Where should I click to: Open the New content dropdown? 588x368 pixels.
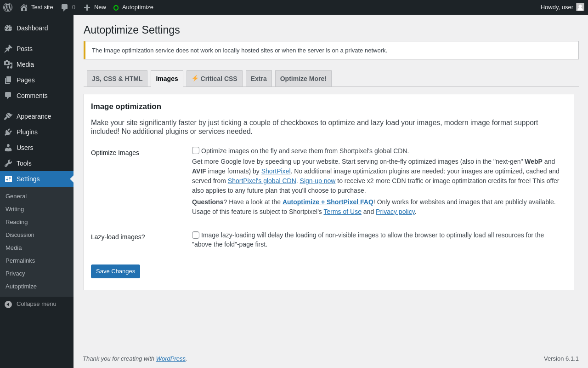click(95, 7)
